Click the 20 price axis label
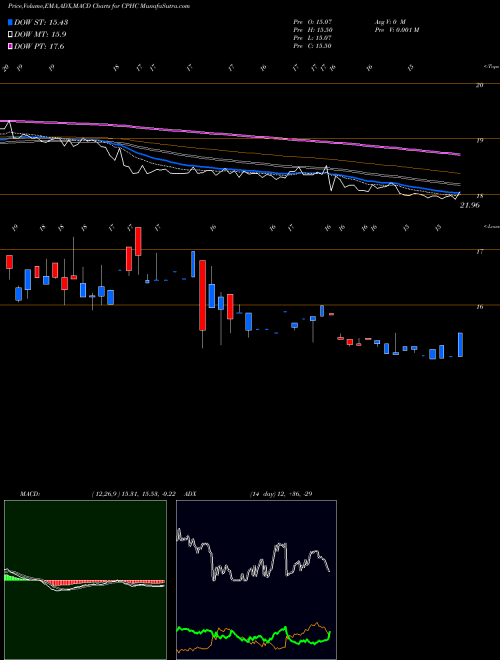This screenshot has width=500, height=660. coord(479,85)
